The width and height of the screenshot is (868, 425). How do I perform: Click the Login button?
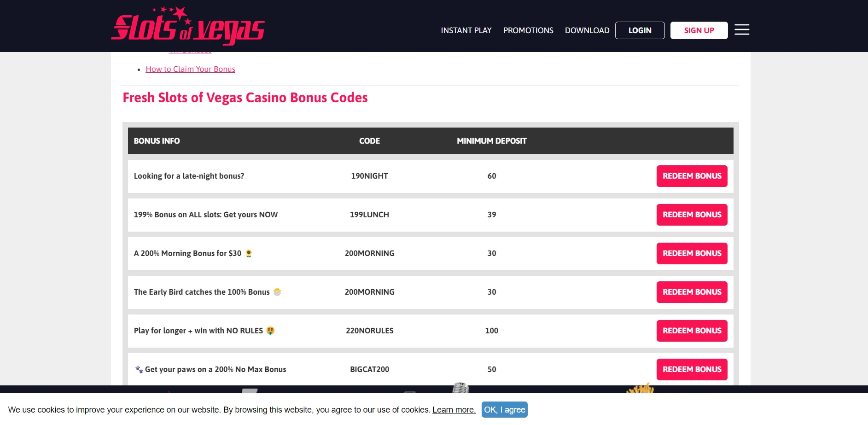pos(640,30)
